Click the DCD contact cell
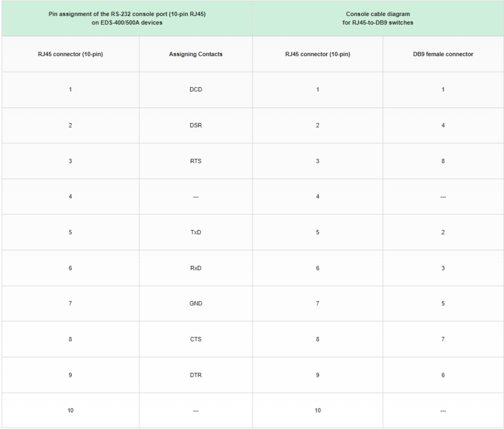Screen dimensions: 504x429 pos(196,90)
